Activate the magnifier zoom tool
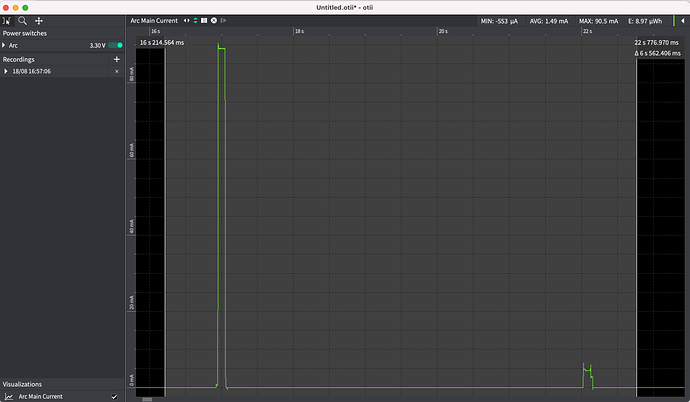 click(22, 20)
